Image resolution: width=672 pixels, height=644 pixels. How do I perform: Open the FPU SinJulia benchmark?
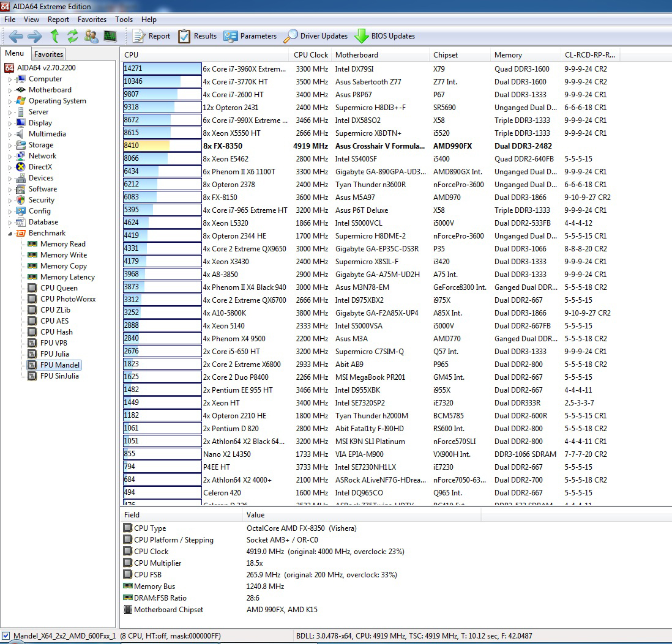pyautogui.click(x=59, y=376)
